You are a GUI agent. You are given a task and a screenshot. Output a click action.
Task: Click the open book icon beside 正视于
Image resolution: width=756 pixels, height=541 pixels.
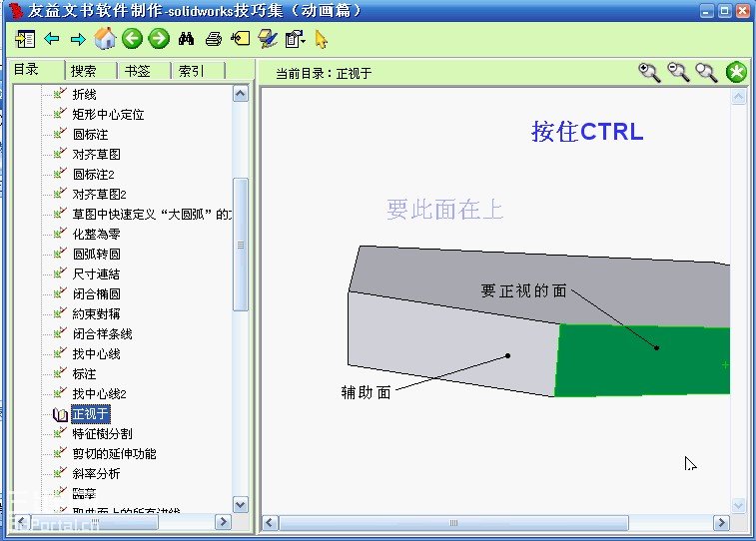pyautogui.click(x=60, y=414)
